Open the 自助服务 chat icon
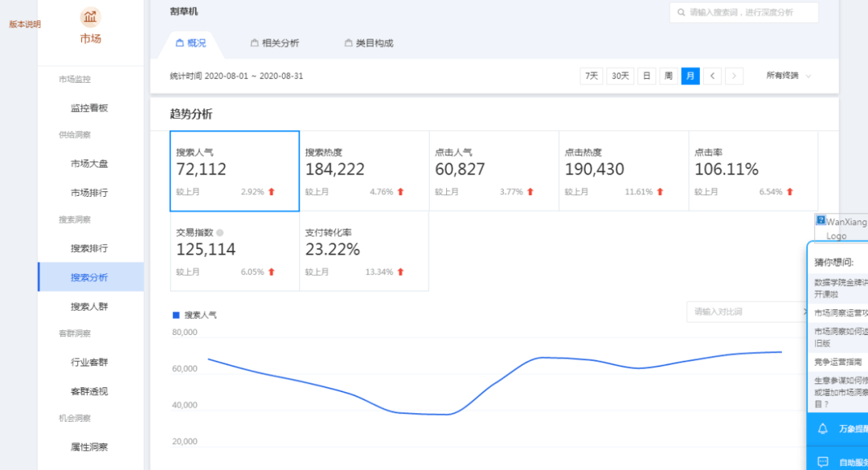The height and width of the screenshot is (470, 868). point(822,462)
